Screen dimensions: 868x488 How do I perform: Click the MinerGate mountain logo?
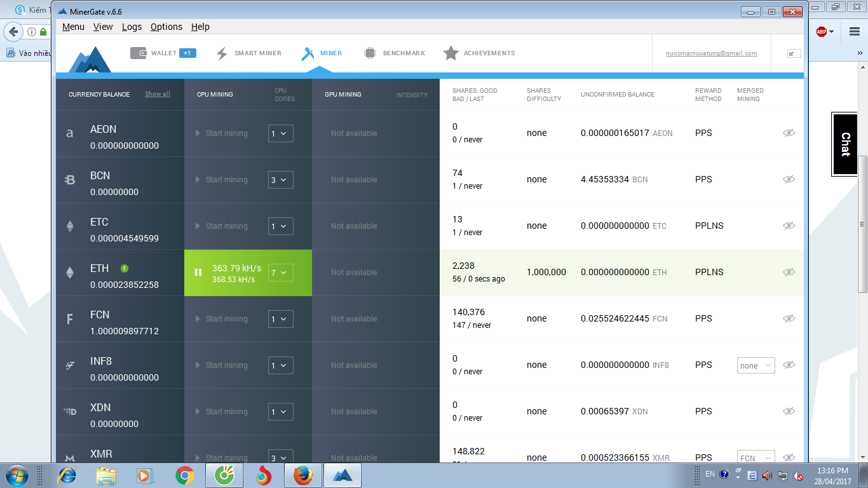90,58
